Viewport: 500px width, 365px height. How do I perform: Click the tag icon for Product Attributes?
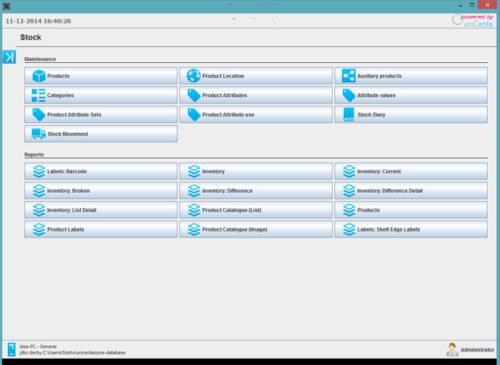[x=194, y=95]
